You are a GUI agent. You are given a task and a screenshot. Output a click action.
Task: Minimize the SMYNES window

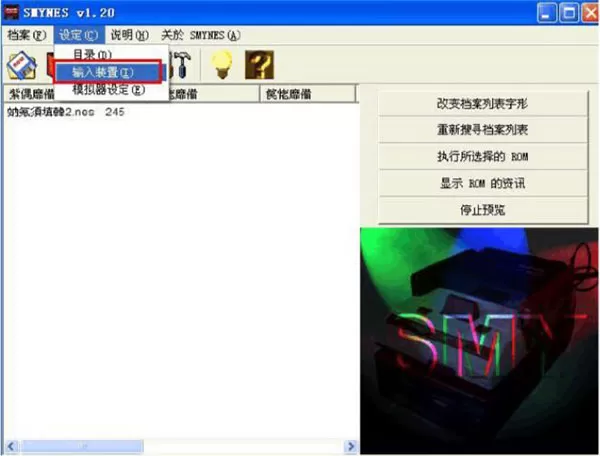[x=547, y=13]
